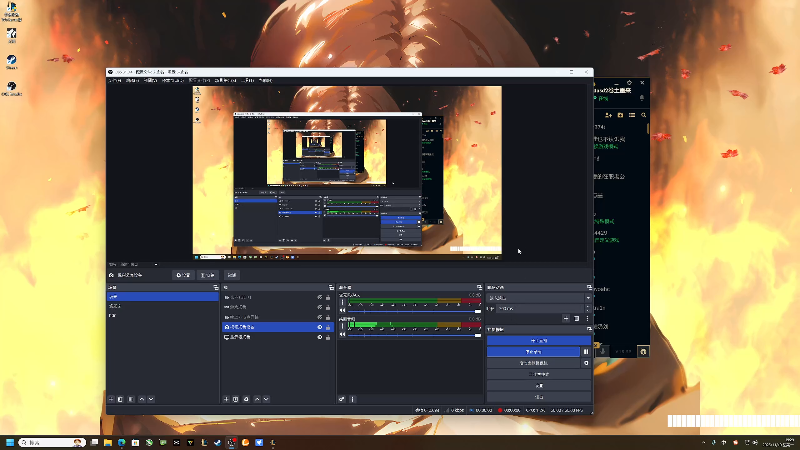Open audio mixer footer three-dot menu
Screen dimensions: 800x450
(x=353, y=399)
